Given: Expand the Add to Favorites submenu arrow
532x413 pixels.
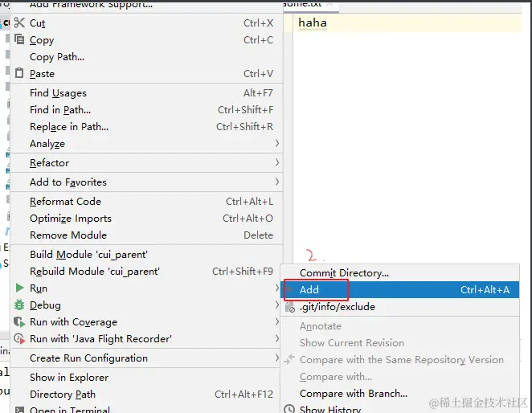Looking at the screenshot, I should [277, 182].
